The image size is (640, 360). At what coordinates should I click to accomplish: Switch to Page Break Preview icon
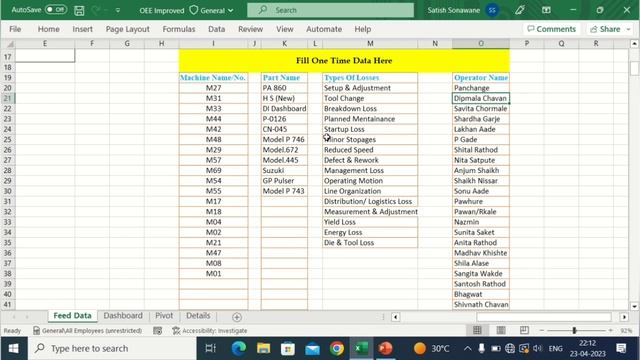click(x=524, y=330)
